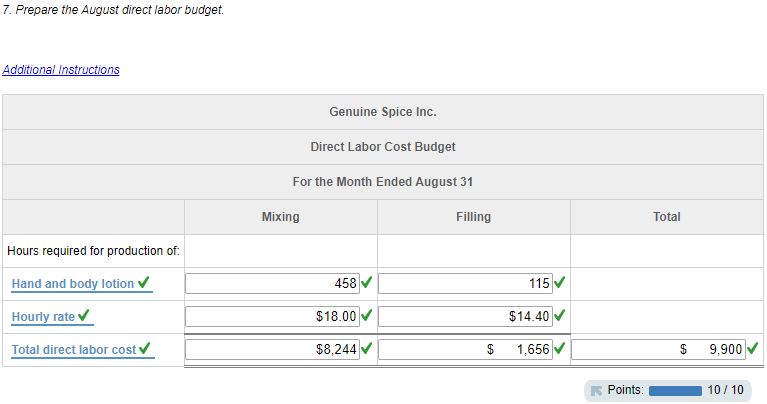Screen dimensions: 767x404
Task: Click the checkmark beside the $18.00 field
Action: pyautogui.click(x=367, y=316)
